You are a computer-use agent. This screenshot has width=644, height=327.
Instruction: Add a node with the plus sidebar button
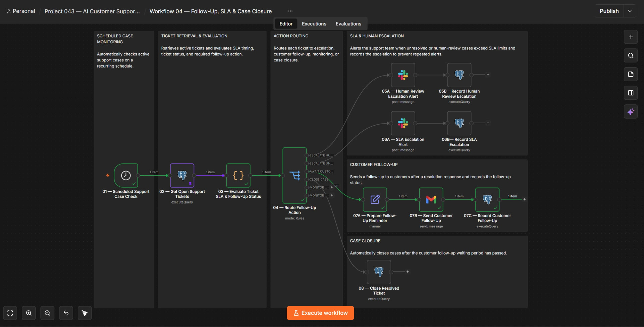[631, 37]
